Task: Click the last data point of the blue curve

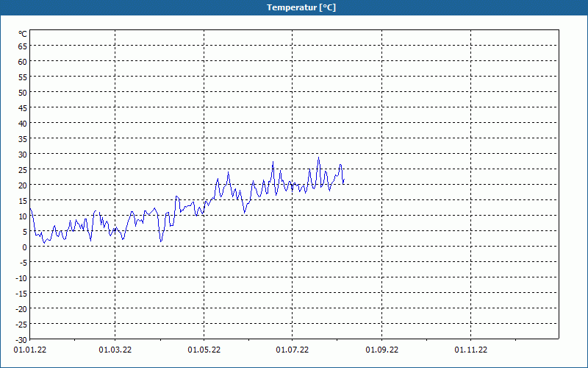Action: pyautogui.click(x=344, y=183)
